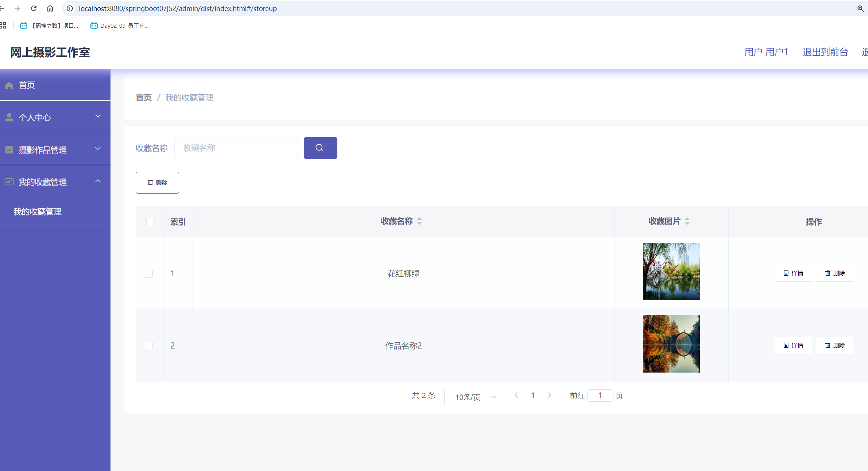
Task: Click the browser home icon
Action: (x=50, y=8)
